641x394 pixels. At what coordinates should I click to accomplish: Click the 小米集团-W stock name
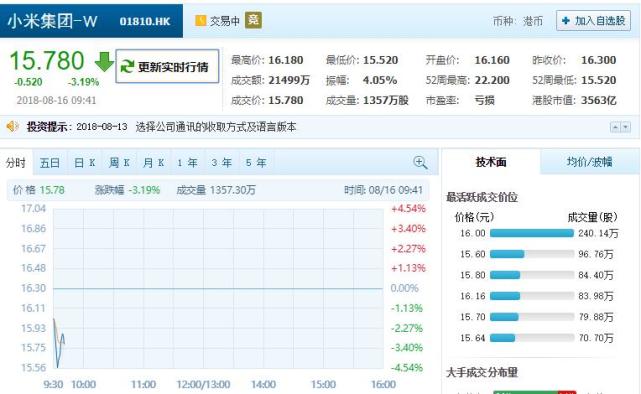52,21
